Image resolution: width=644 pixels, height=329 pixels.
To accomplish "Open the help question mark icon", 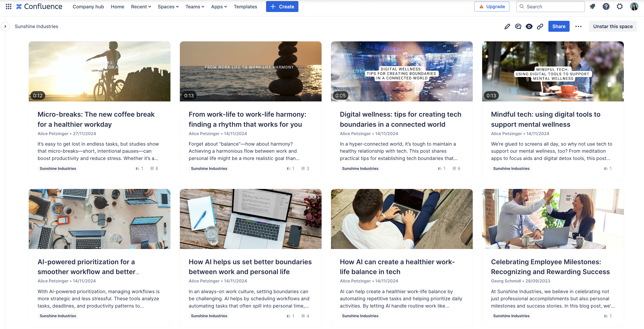I will 606,6.
